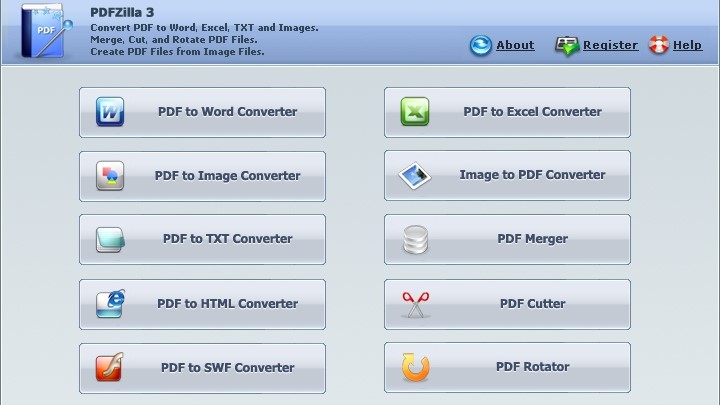Open the Help link
Viewport: 720px width, 405px height.
pos(687,45)
